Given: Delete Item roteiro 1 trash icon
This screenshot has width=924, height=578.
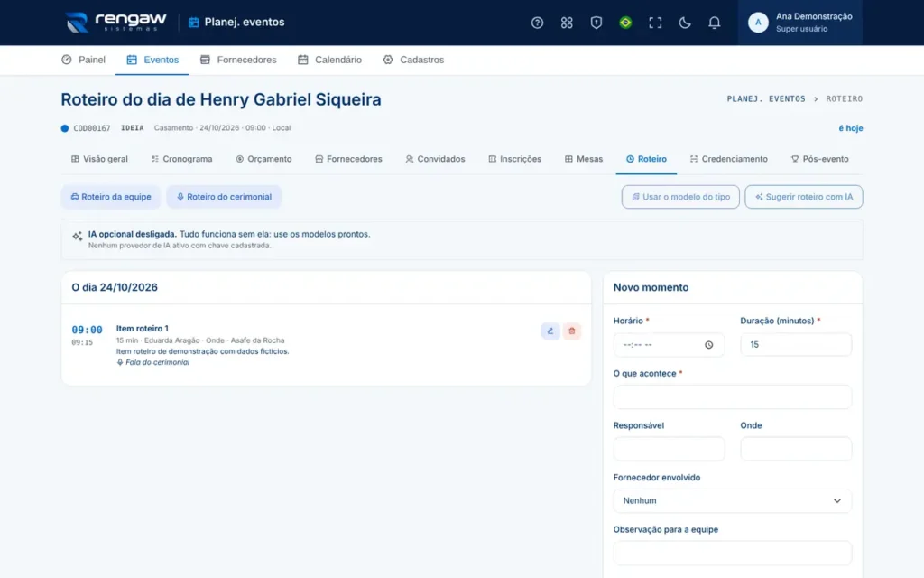Looking at the screenshot, I should click(x=571, y=331).
